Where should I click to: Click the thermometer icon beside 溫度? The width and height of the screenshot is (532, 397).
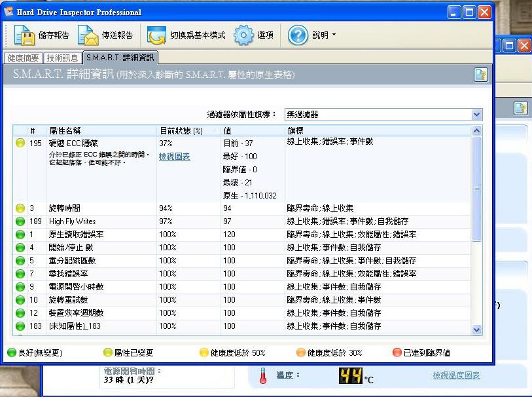263,376
